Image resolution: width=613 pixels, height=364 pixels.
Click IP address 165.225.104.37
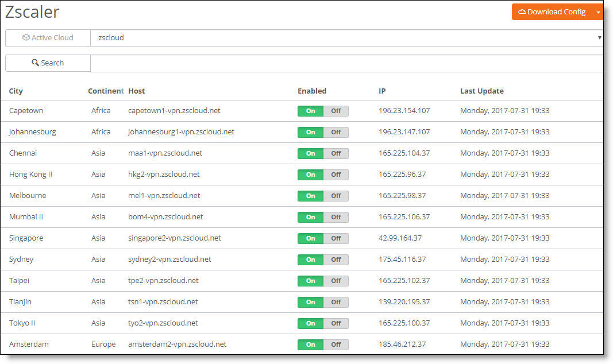(404, 153)
